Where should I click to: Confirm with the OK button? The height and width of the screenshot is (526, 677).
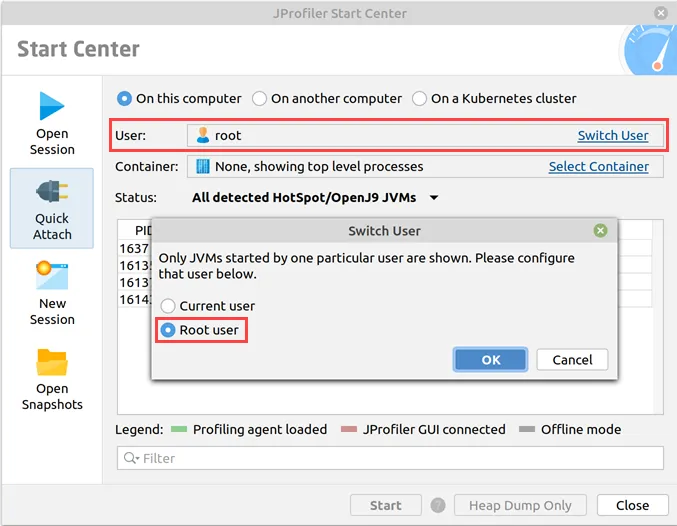coord(490,359)
